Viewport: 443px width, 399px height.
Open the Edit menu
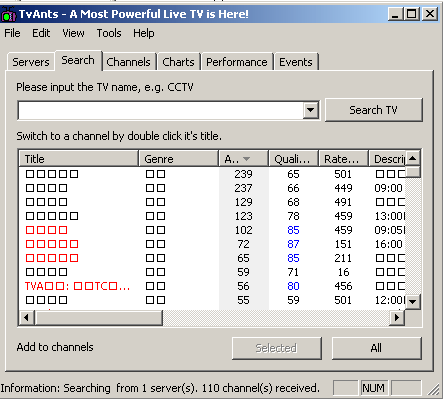click(41, 33)
